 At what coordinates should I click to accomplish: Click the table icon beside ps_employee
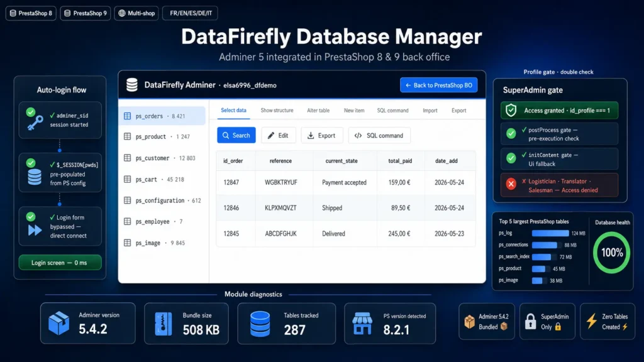click(x=127, y=221)
